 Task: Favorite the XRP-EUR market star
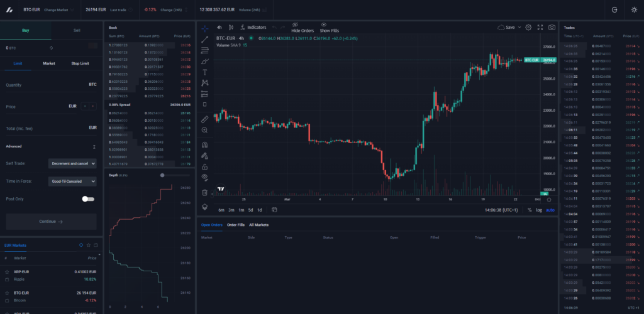6,272
